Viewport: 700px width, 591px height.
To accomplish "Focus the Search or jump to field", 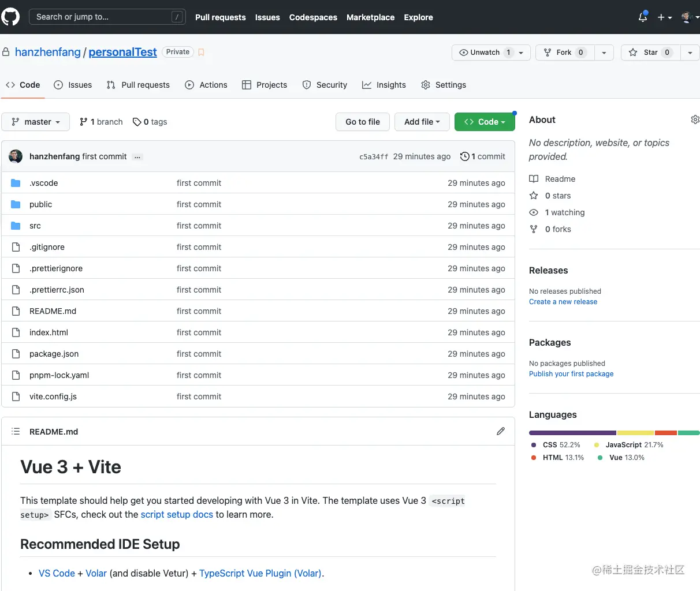I will (x=107, y=17).
